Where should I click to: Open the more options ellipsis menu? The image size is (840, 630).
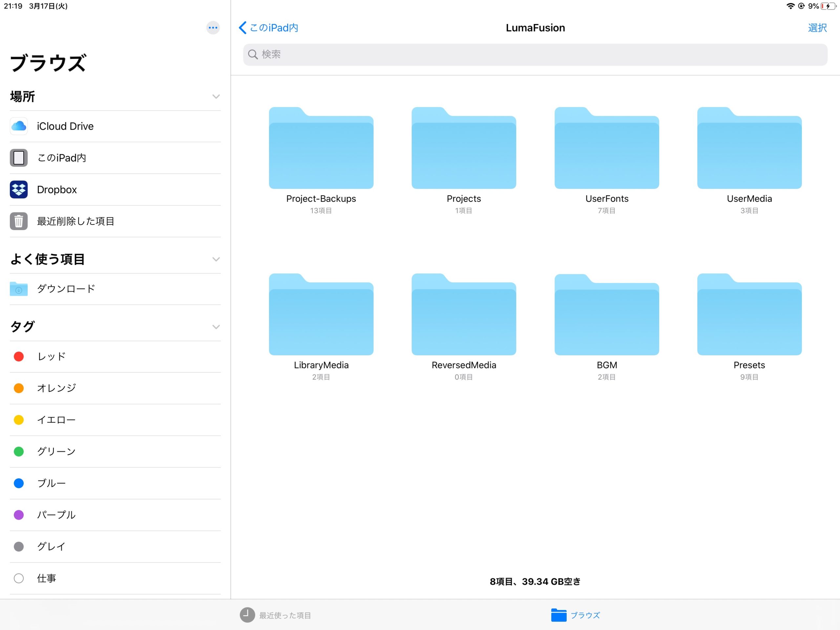point(213,28)
